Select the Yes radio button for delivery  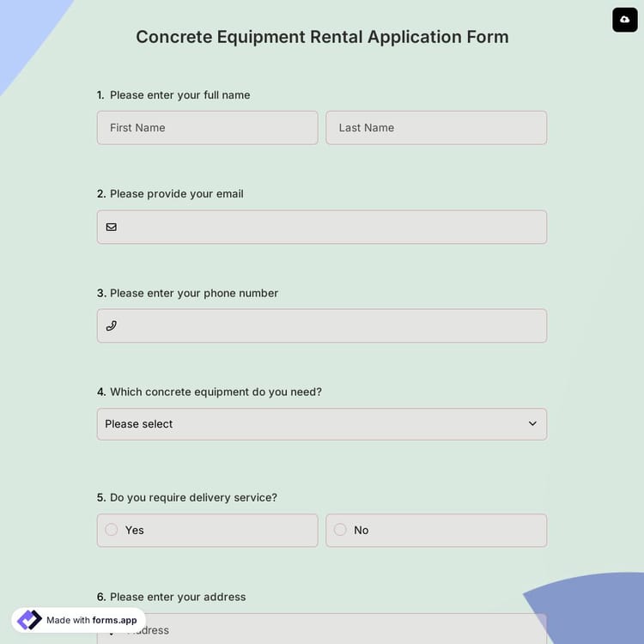pyautogui.click(x=112, y=530)
